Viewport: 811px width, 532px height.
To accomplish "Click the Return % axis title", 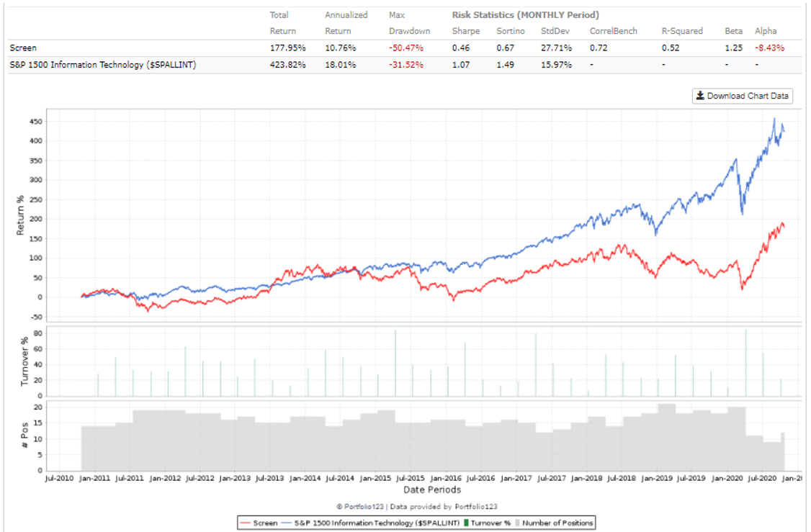I will click(21, 215).
